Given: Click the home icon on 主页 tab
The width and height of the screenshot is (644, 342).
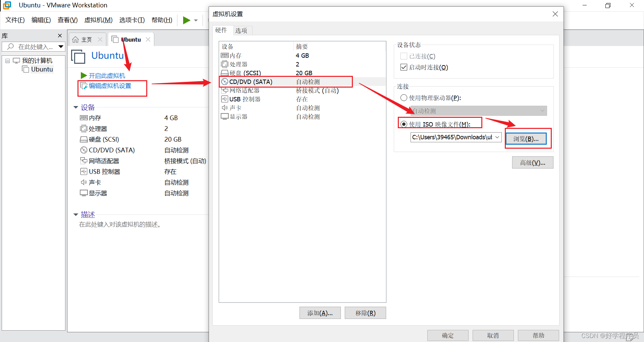Looking at the screenshot, I should (75, 40).
